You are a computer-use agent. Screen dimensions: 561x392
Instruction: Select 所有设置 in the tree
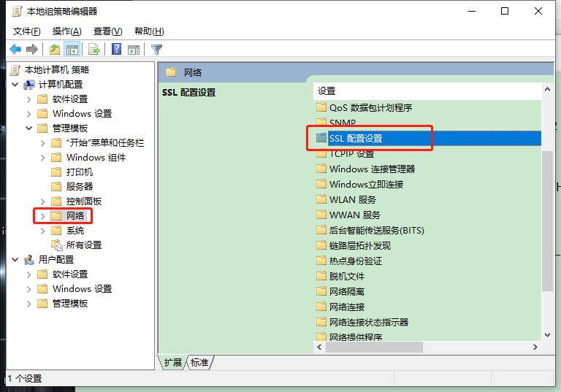point(84,245)
